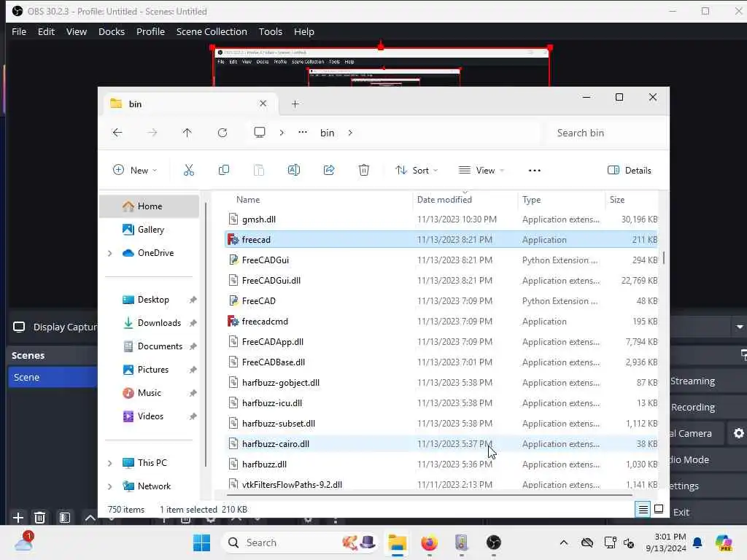
Task: Select Home in navigation pane
Action: click(x=150, y=206)
